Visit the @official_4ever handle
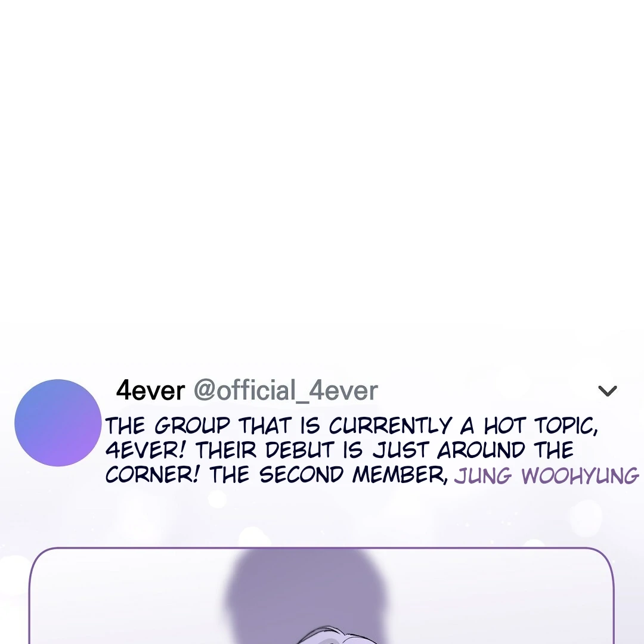 click(x=286, y=391)
